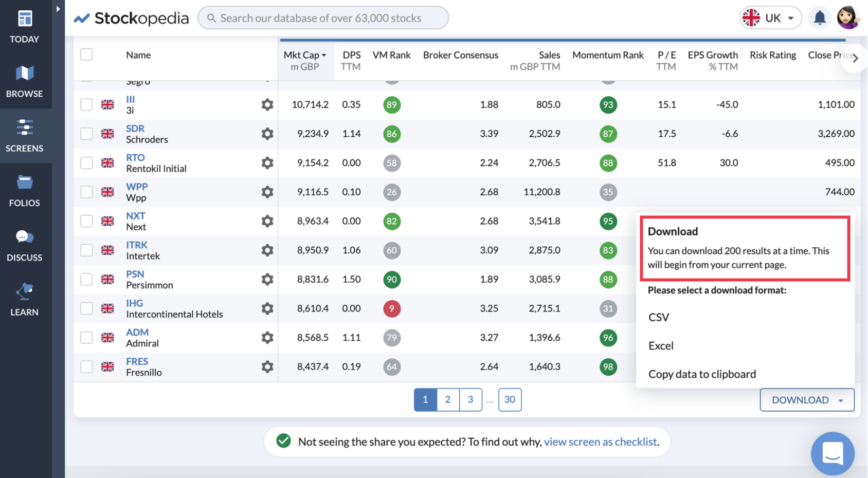Open notifications bell
This screenshot has width=868, height=478.
(820, 18)
